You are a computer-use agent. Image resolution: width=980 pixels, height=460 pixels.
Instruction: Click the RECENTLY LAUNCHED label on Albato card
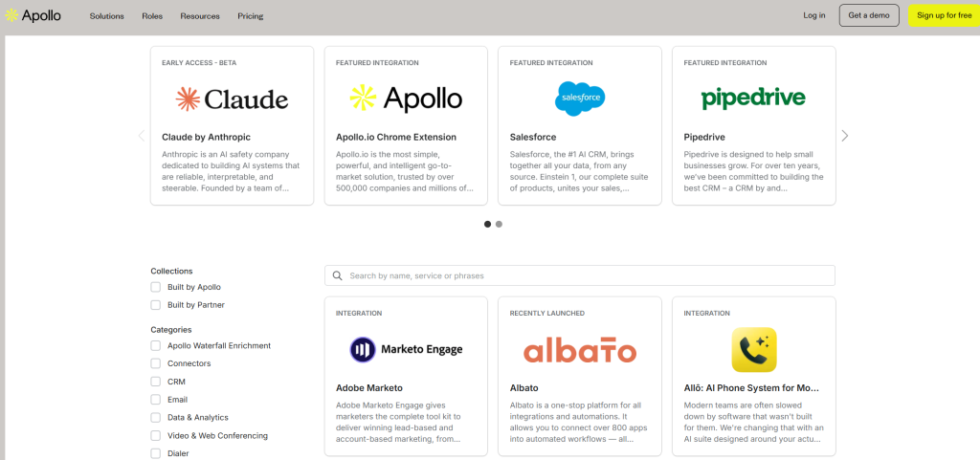pyautogui.click(x=546, y=314)
